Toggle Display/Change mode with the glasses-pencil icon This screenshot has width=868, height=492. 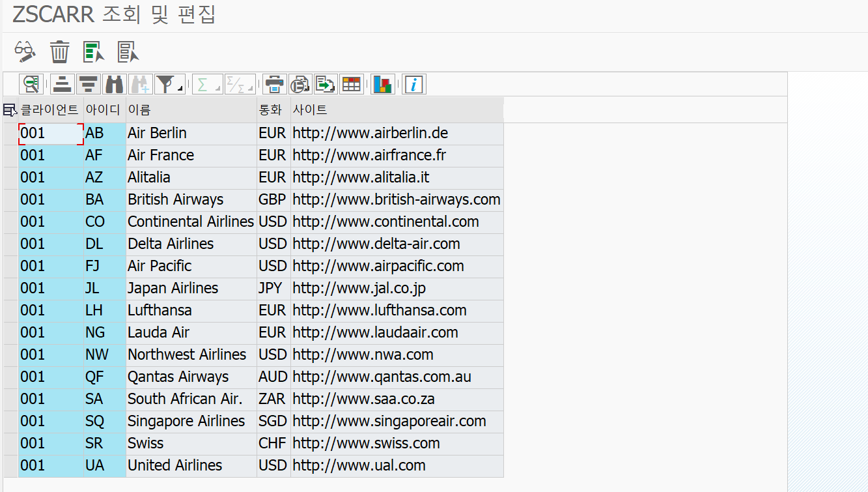tap(25, 51)
